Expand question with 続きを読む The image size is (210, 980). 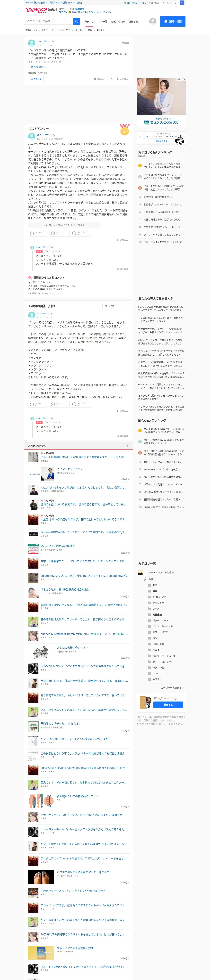click(x=37, y=67)
